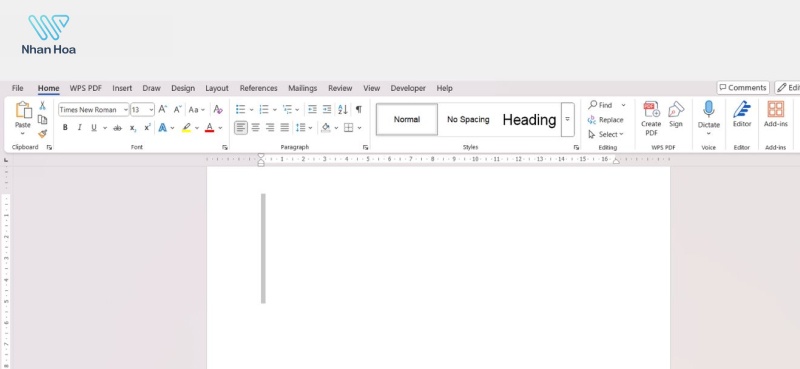Apply the Normal style
The image size is (800, 369).
point(407,119)
